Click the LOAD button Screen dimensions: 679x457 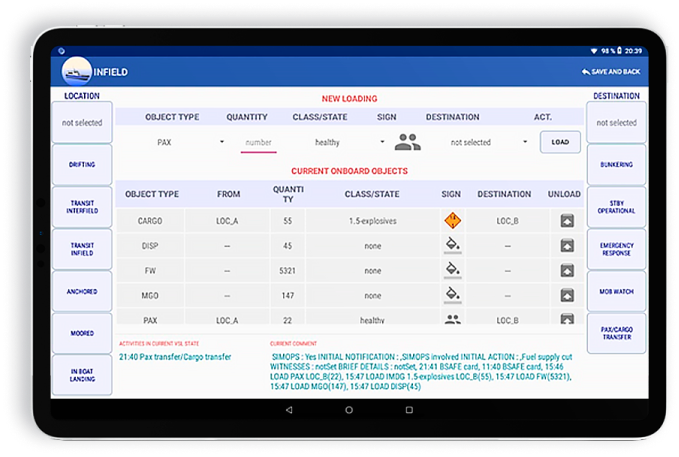pos(560,142)
